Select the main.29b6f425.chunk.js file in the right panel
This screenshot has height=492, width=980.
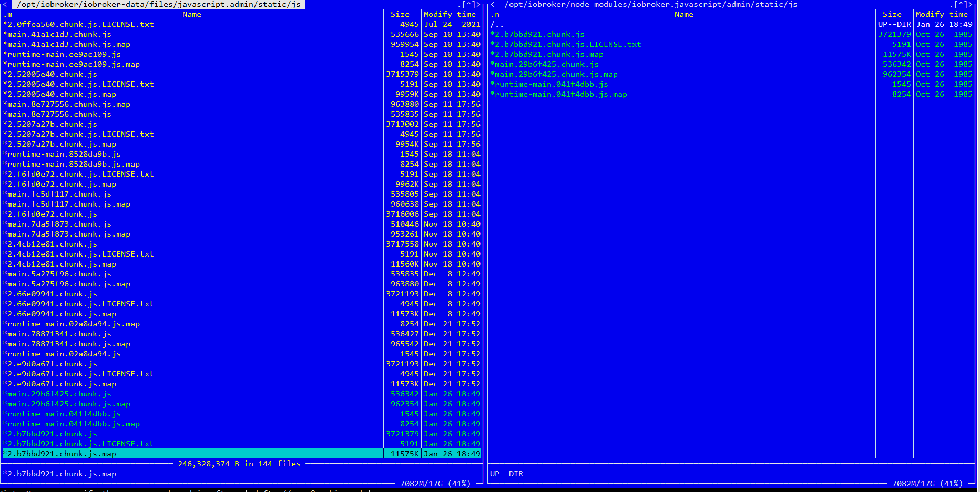[545, 64]
